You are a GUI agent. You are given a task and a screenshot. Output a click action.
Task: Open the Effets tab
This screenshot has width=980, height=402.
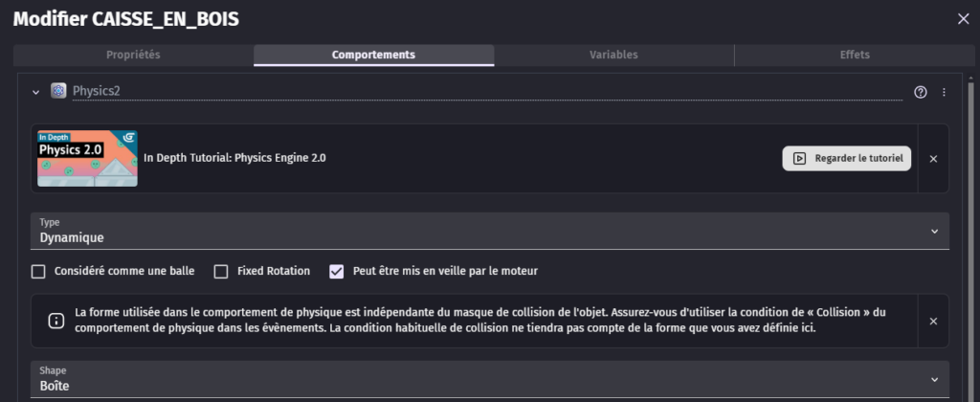[x=855, y=55]
